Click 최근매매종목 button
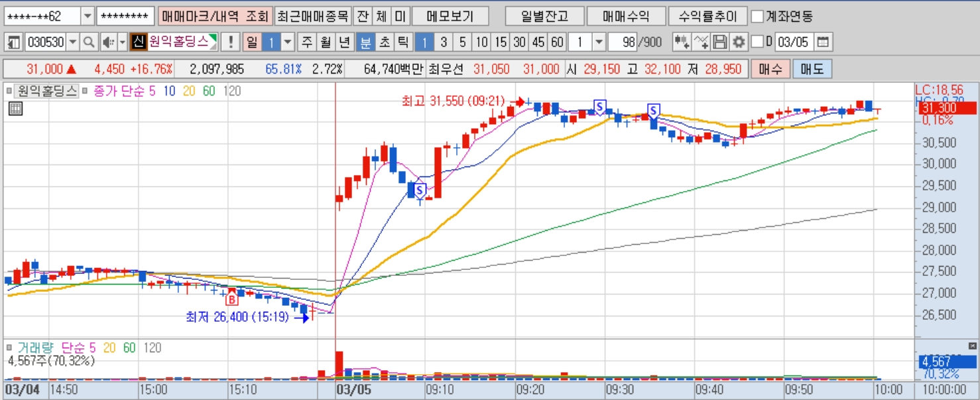Image resolution: width=980 pixels, height=400 pixels. (x=313, y=16)
